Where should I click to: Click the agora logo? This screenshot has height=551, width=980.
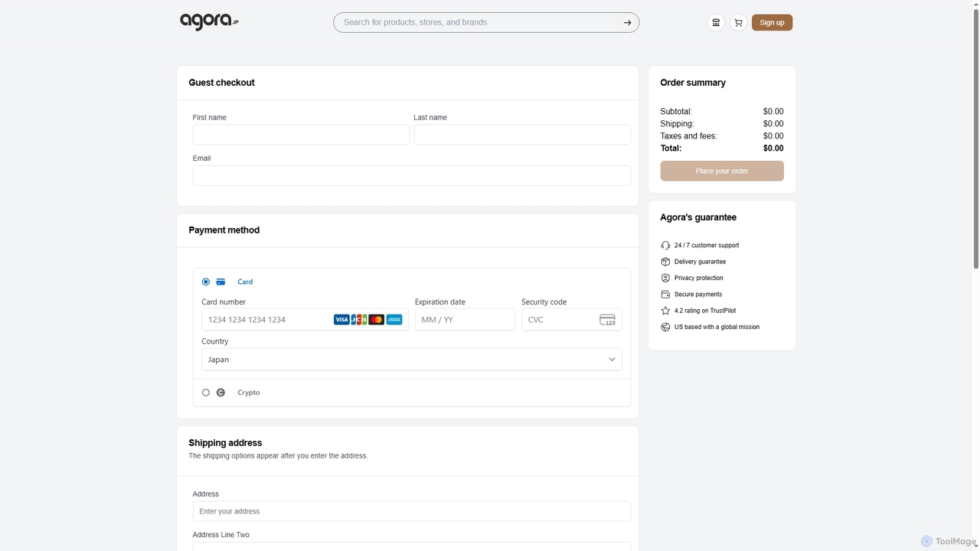(209, 21)
